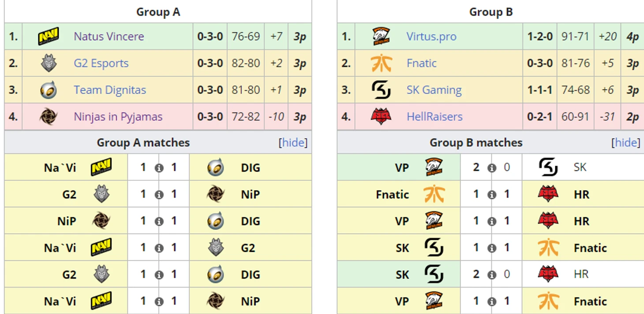Click the G2 Esports logo in standings
644x314 pixels.
coord(49,63)
